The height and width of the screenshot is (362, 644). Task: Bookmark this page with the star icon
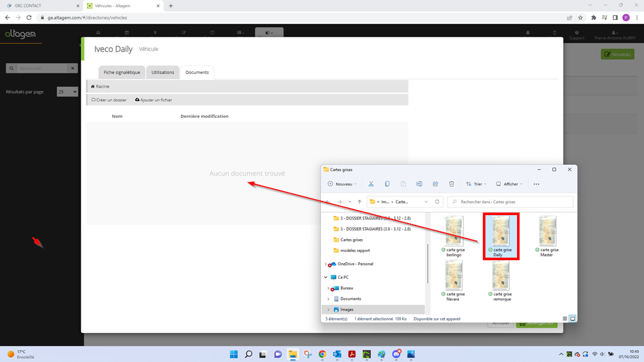(x=580, y=17)
